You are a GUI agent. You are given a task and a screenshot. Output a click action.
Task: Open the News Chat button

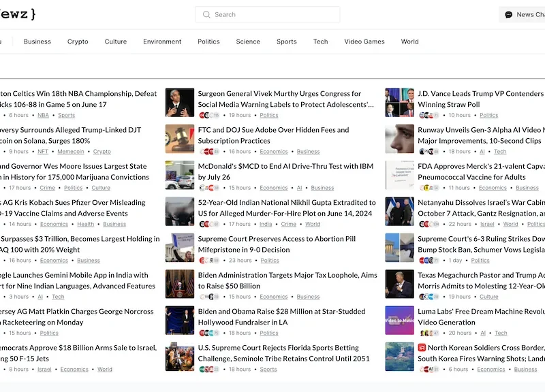522,14
